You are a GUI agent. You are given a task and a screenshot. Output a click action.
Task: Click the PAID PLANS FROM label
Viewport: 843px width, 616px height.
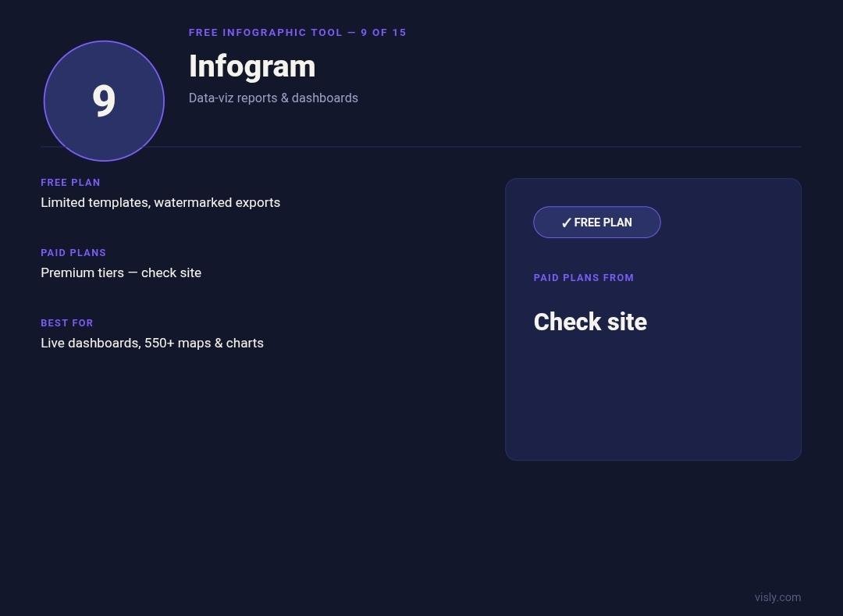point(583,278)
